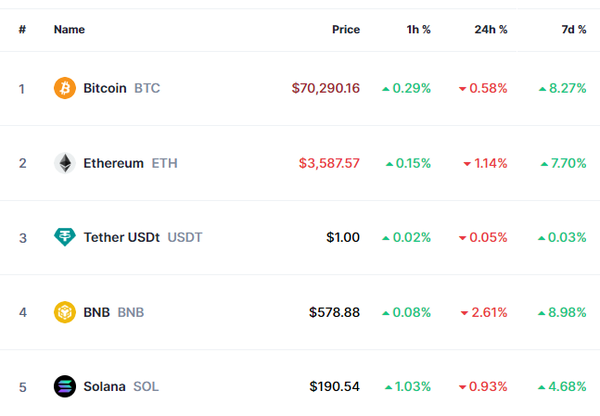Sort by rank # column header

(22, 30)
